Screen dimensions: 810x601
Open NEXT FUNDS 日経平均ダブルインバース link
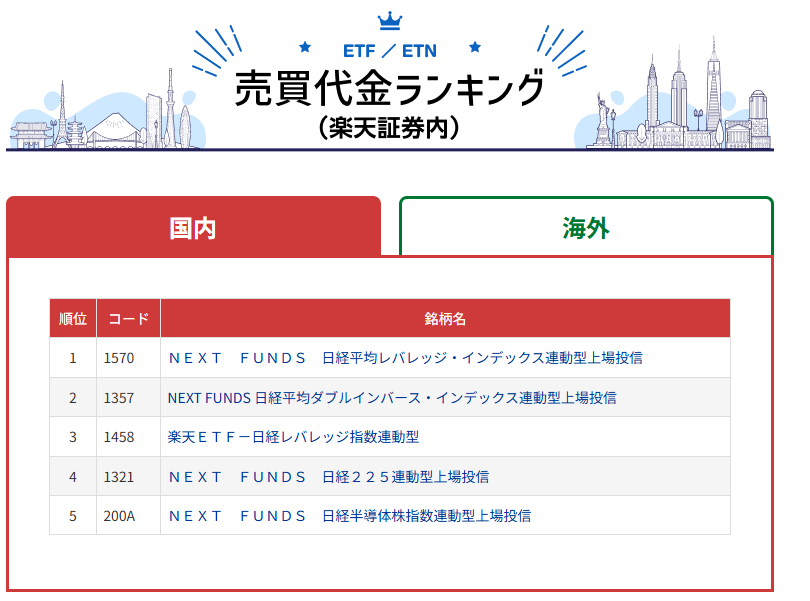(392, 398)
